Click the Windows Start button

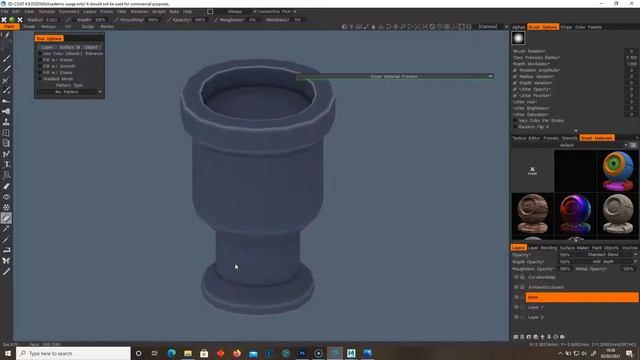(x=8, y=353)
